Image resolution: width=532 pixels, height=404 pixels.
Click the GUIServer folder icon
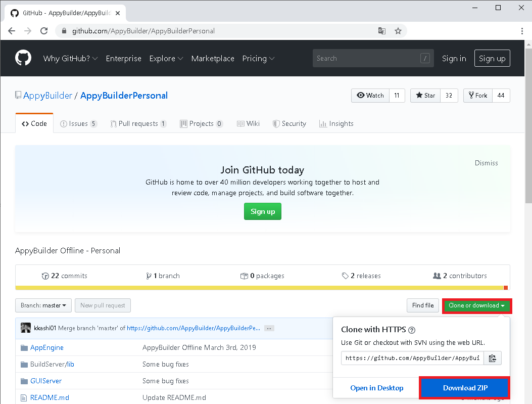pos(24,381)
